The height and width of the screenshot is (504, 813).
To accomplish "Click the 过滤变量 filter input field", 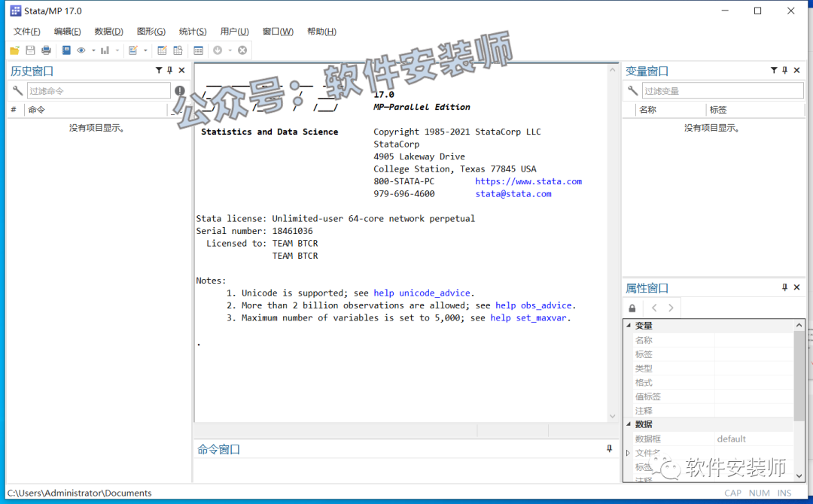I will point(723,91).
